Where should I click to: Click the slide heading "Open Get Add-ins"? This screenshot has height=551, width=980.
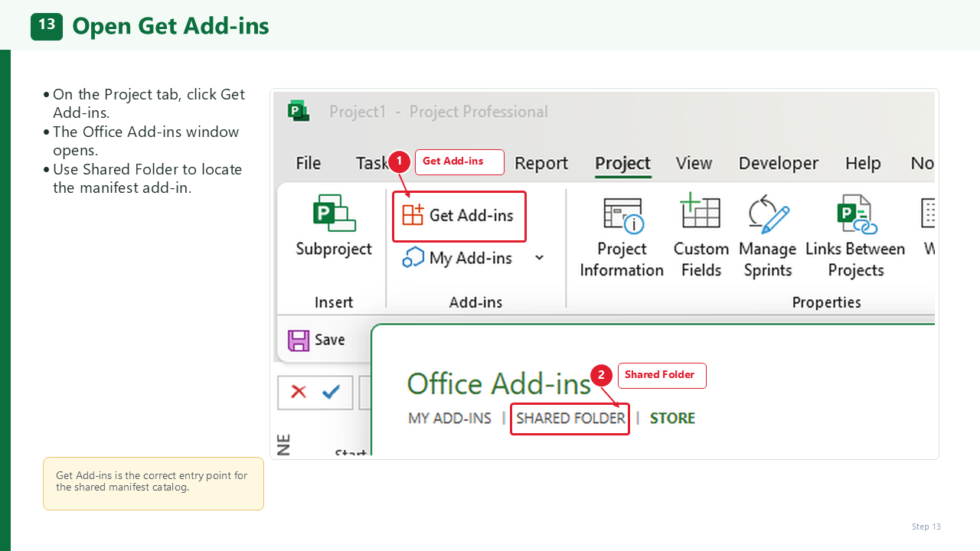tap(171, 26)
